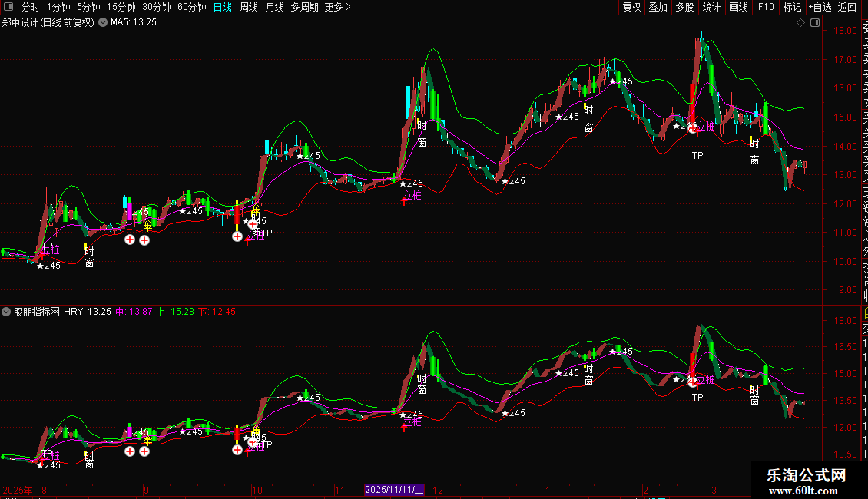Switch to 5分钟 period
868x499 pixels.
[88, 7]
